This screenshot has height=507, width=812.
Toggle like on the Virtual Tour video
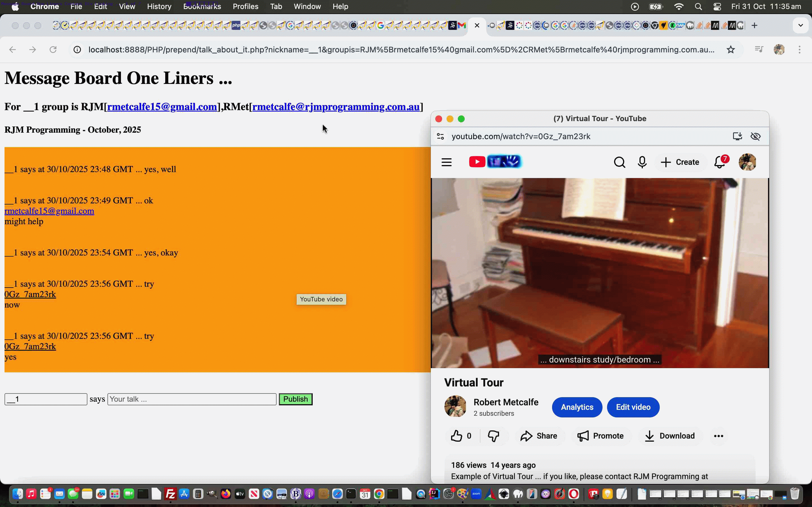point(457,435)
